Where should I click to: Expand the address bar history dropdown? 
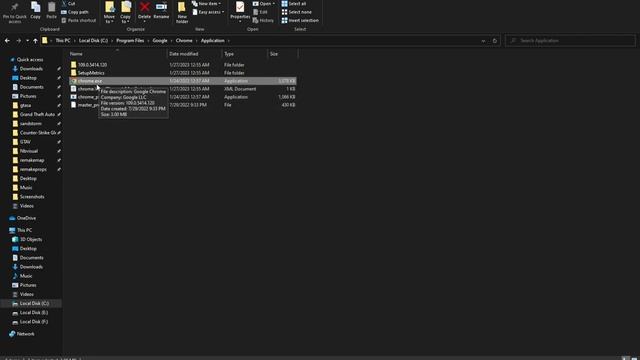483,41
